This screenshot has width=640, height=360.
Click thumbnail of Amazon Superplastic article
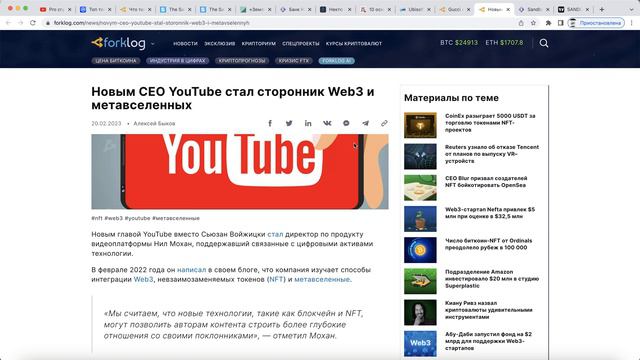pyautogui.click(x=420, y=281)
